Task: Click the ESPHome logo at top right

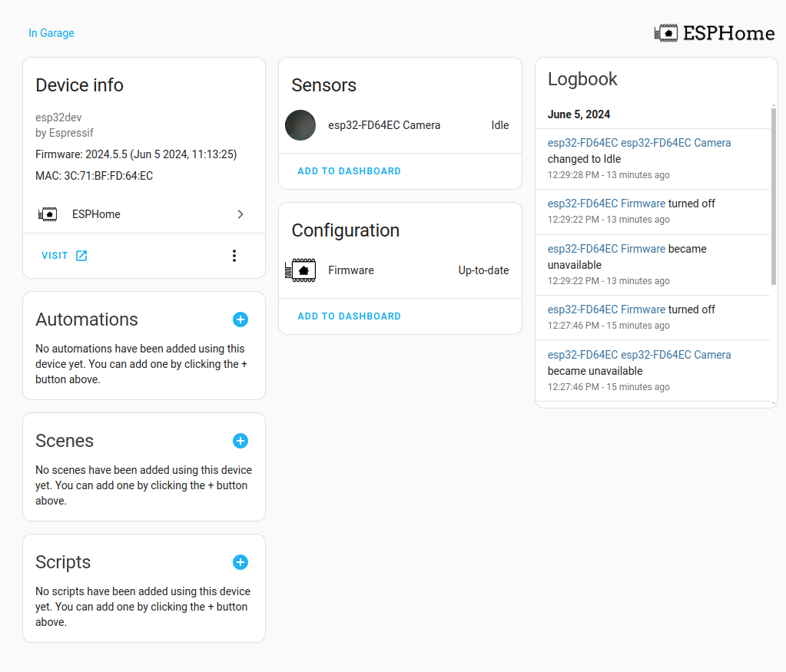Action: pos(715,33)
